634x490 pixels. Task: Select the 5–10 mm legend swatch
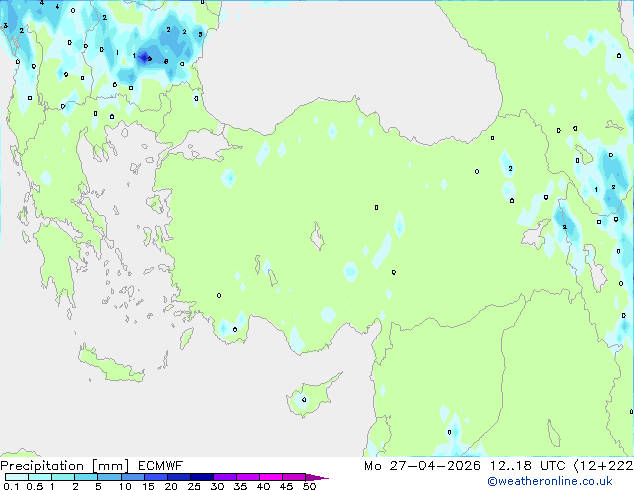pyautogui.click(x=109, y=477)
